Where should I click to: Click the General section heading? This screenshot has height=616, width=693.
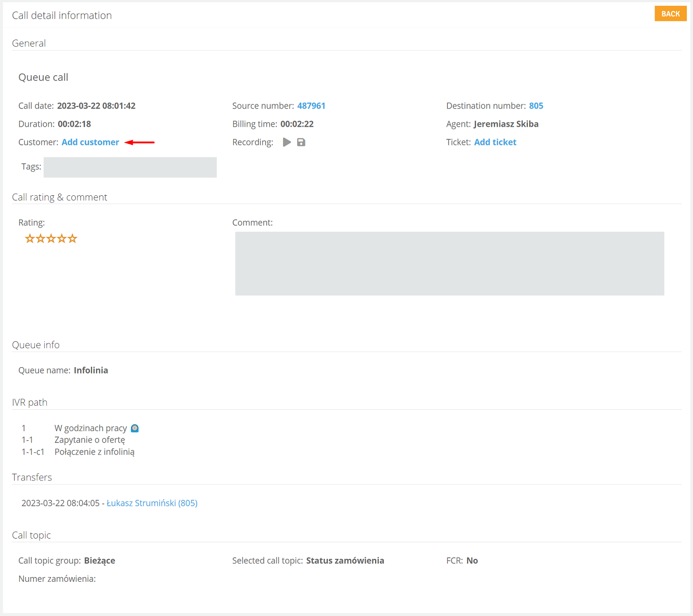point(29,44)
